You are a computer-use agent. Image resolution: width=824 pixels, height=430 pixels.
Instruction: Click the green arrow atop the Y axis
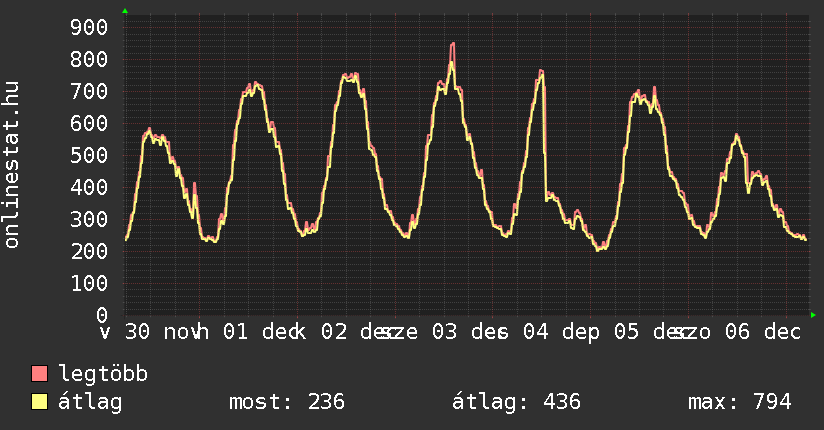point(125,11)
